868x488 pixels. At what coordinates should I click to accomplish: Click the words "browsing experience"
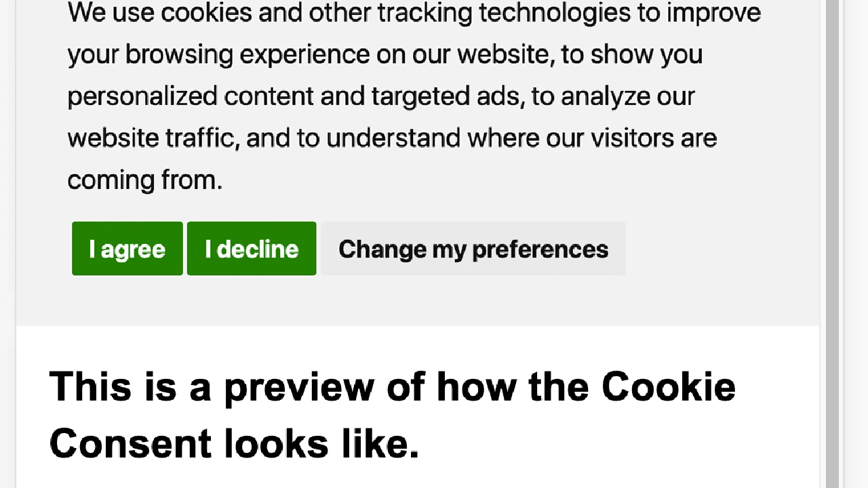click(248, 55)
